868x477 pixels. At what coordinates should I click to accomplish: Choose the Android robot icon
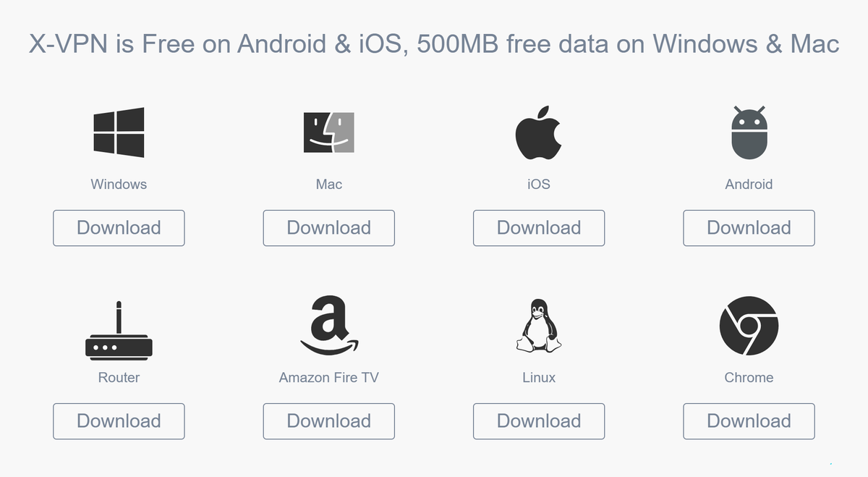click(x=749, y=132)
